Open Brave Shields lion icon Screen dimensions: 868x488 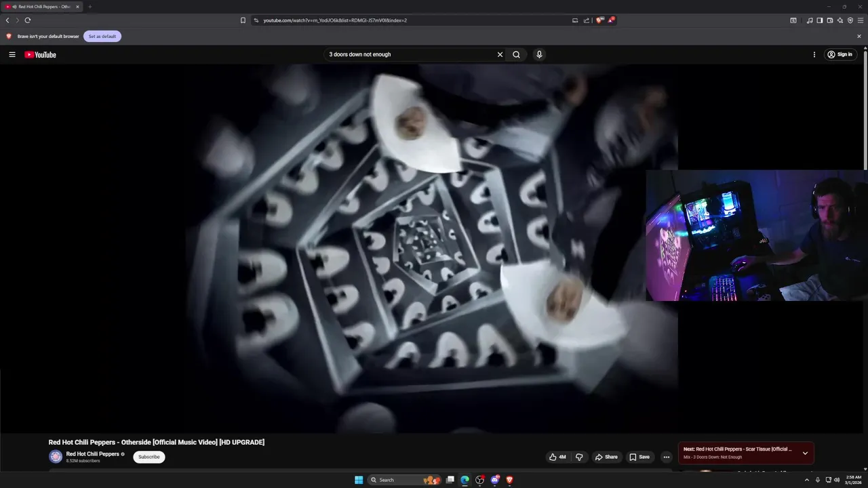pos(599,20)
